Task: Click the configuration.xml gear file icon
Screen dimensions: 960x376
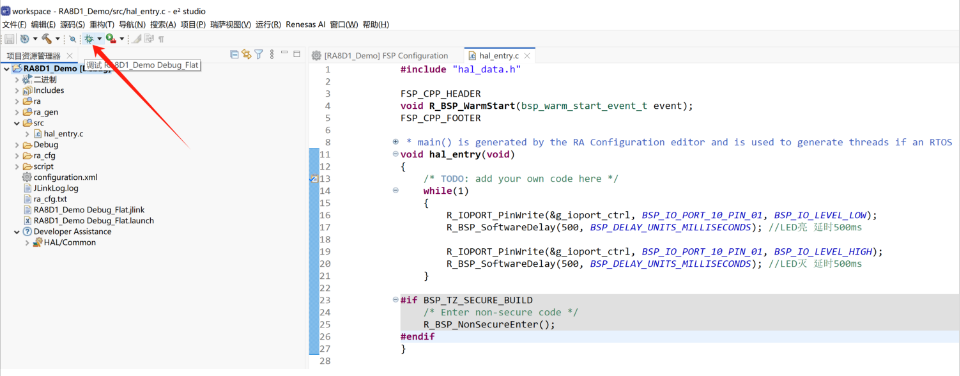Action: pos(27,177)
